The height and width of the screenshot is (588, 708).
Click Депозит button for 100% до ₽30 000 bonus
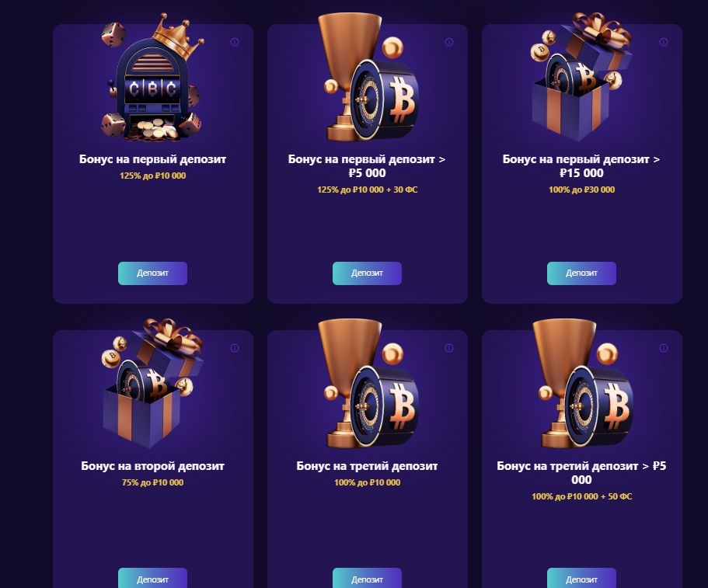(581, 273)
